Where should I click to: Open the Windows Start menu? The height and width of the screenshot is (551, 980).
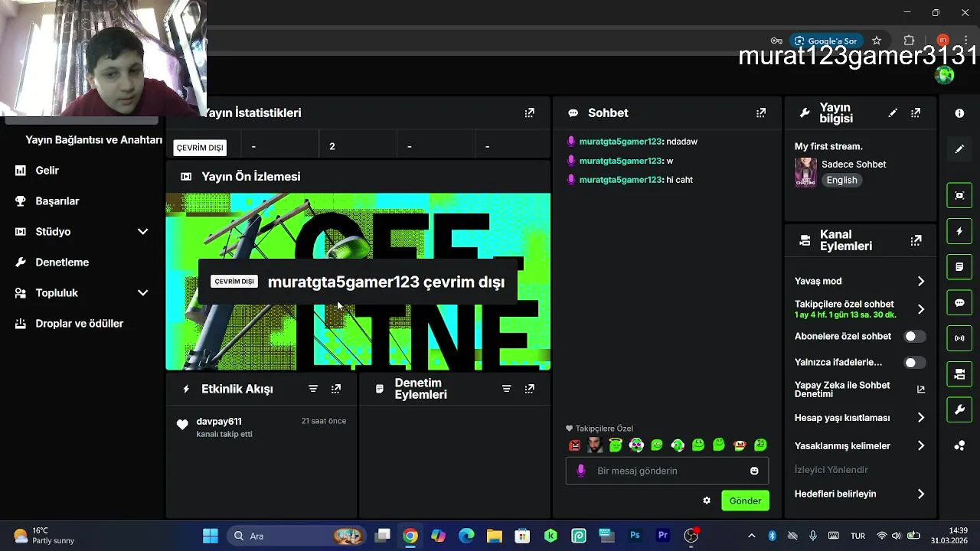pyautogui.click(x=211, y=536)
